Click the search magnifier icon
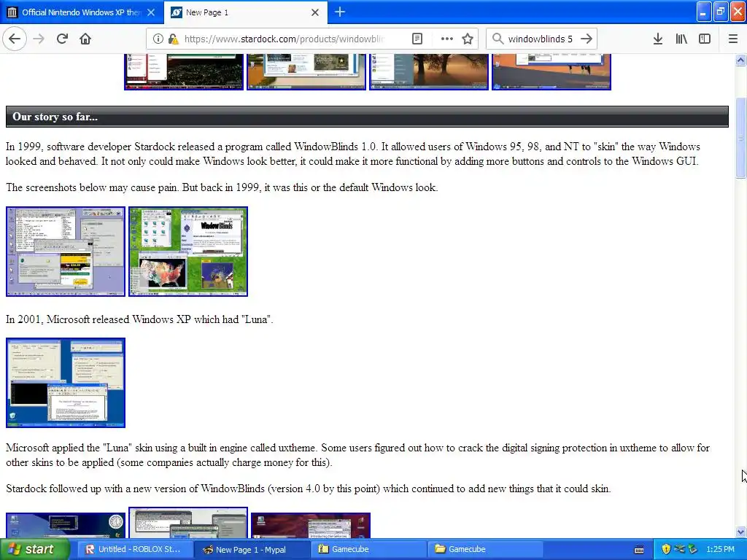Screen dimensions: 747x560 click(498, 39)
